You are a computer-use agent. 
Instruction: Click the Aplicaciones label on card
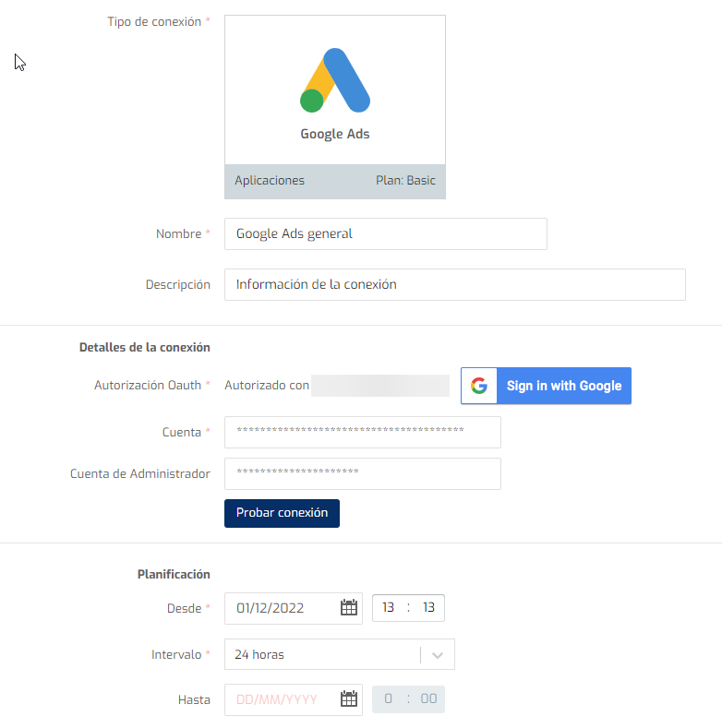pyautogui.click(x=270, y=181)
